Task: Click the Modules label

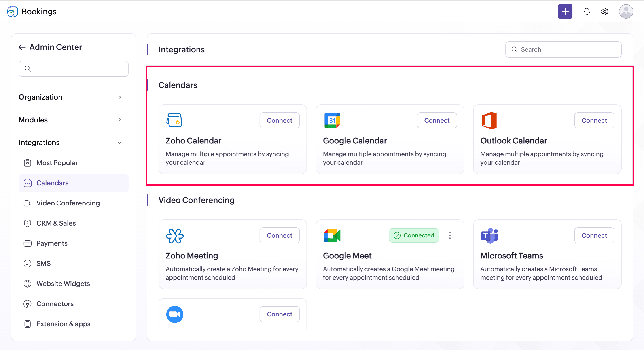Action: point(33,120)
